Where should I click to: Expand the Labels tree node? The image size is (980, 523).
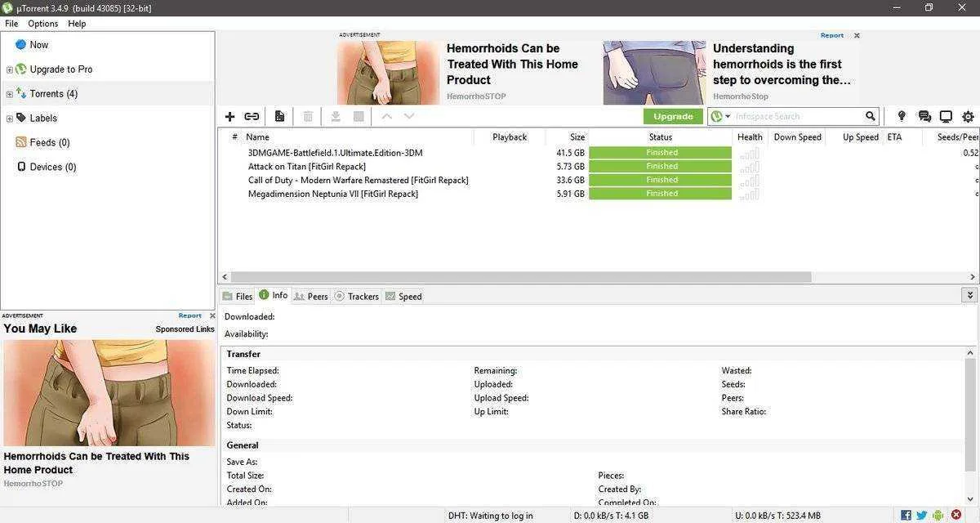(x=10, y=119)
